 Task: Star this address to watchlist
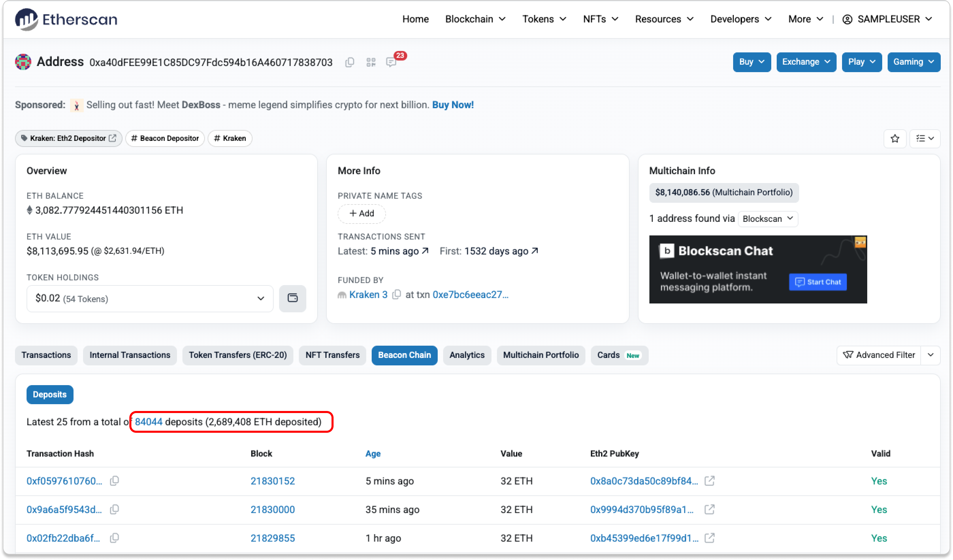pyautogui.click(x=894, y=138)
